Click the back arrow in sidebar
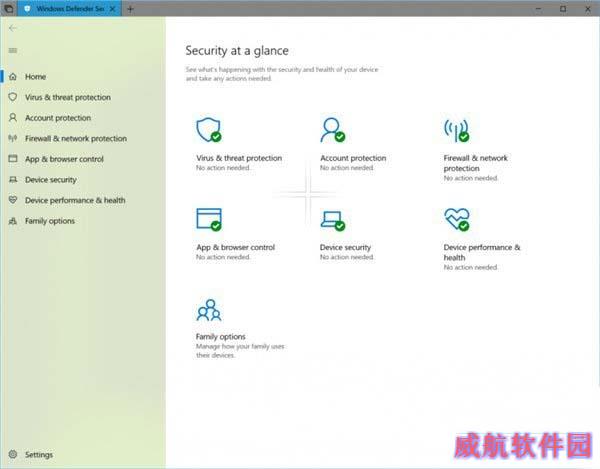The image size is (600, 469). coord(13,28)
